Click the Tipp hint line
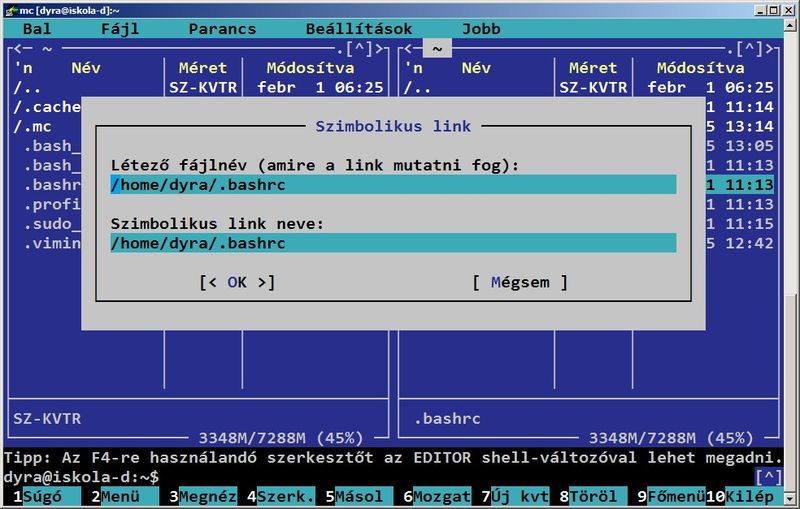 (393, 457)
